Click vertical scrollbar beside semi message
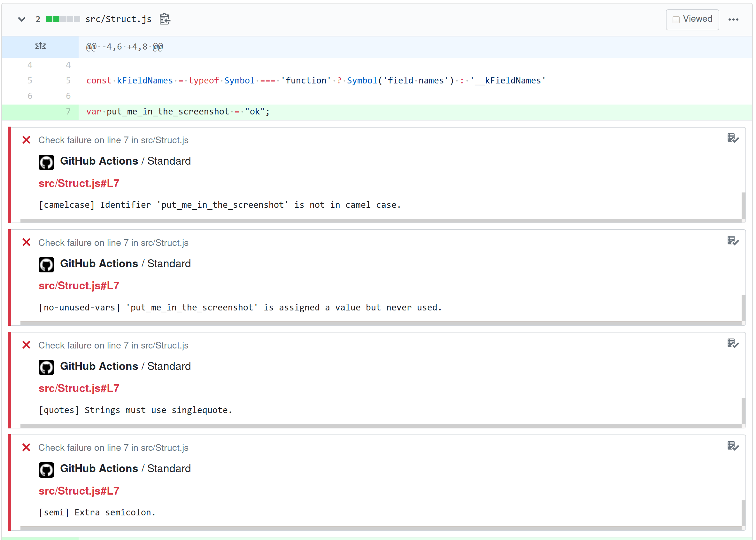This screenshot has width=756, height=540. [x=743, y=513]
